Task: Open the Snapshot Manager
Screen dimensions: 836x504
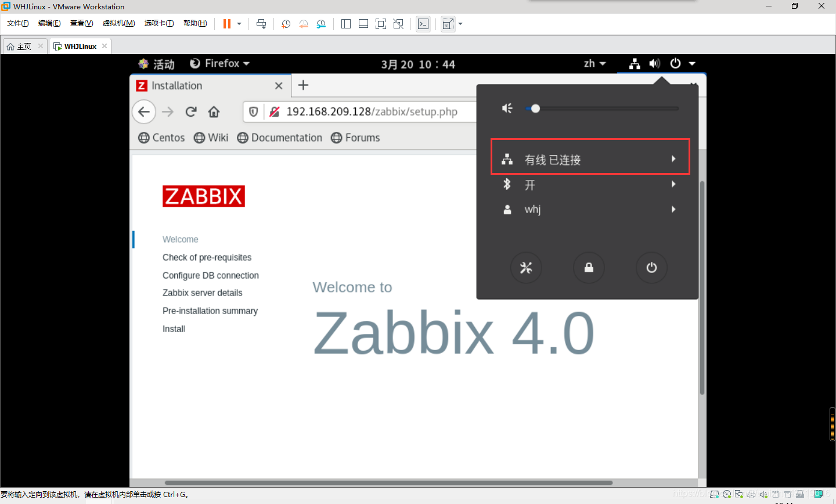Action: [x=320, y=23]
